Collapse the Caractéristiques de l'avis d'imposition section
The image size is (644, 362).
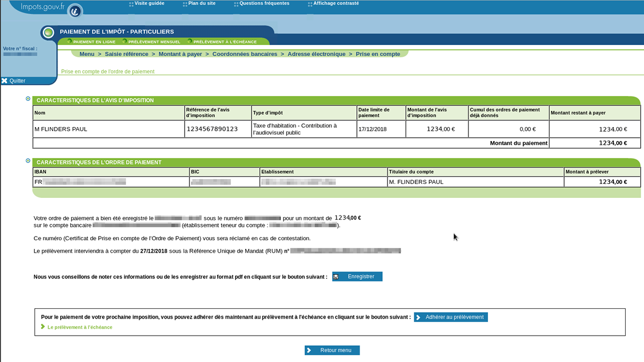tap(27, 99)
